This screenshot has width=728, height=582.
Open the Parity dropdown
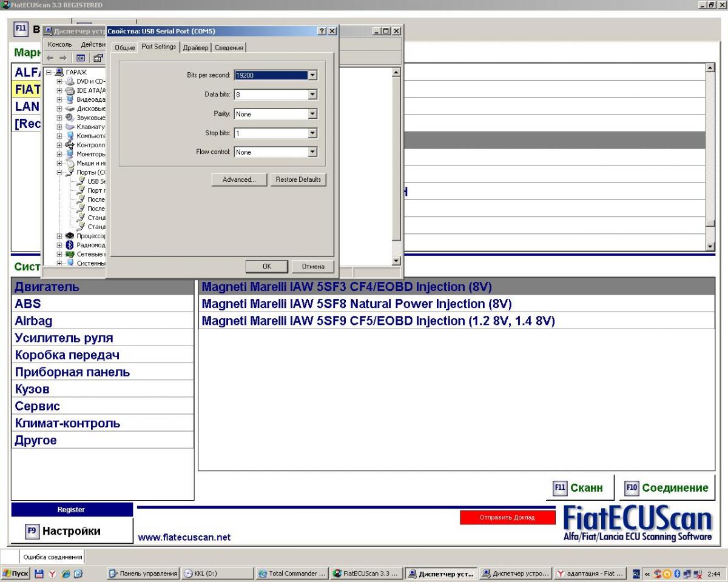point(312,114)
